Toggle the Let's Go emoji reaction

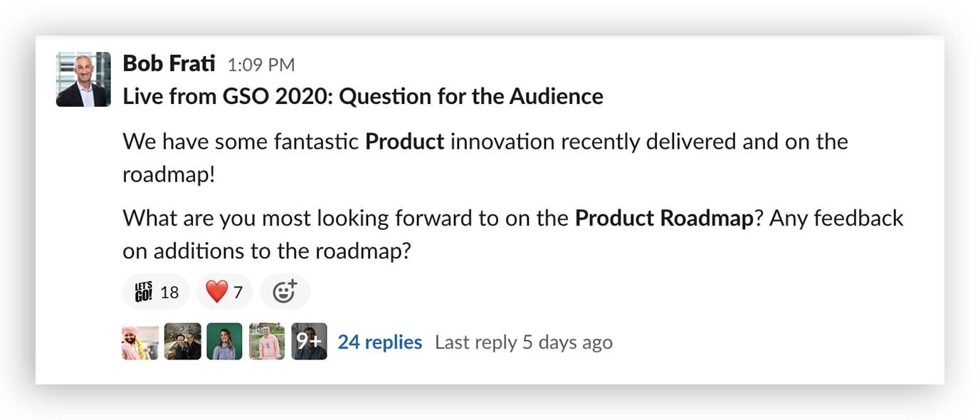pyautogui.click(x=155, y=292)
